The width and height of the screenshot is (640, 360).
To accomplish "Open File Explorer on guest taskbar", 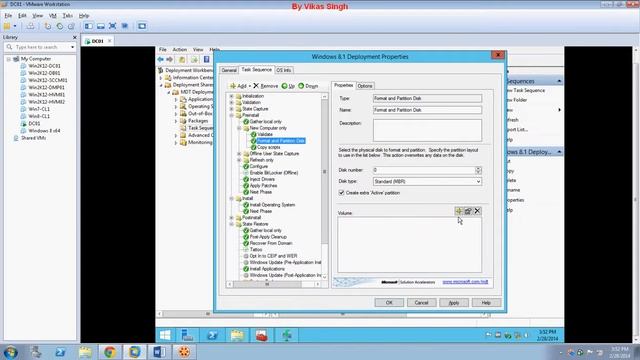I will click(237, 336).
